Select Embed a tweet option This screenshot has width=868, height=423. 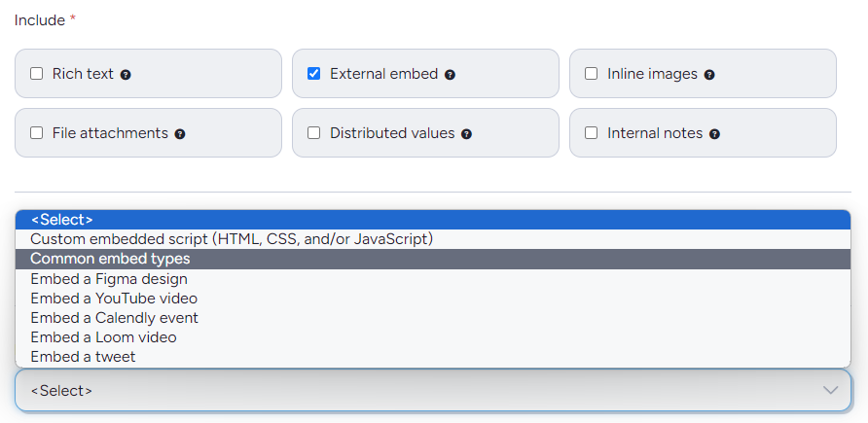pos(83,357)
